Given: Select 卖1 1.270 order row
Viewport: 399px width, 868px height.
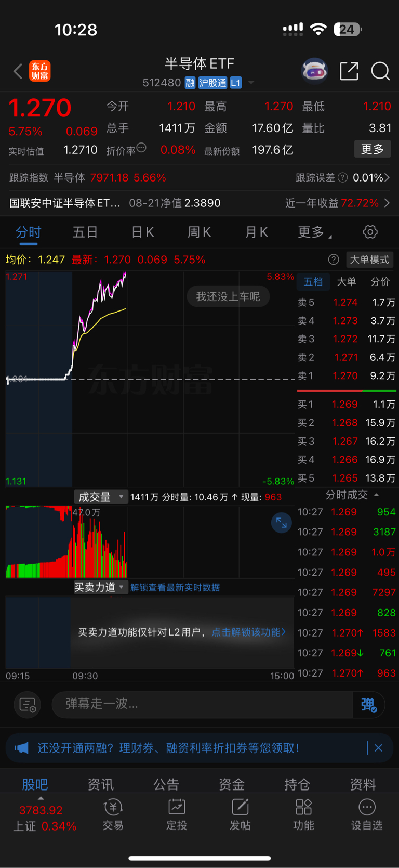Looking at the screenshot, I should click(347, 375).
